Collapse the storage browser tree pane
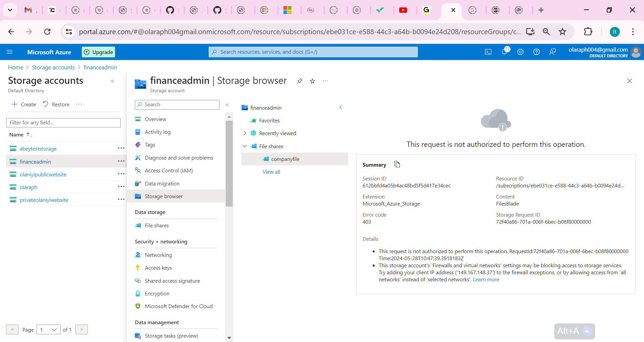The height and width of the screenshot is (342, 644). (x=341, y=107)
